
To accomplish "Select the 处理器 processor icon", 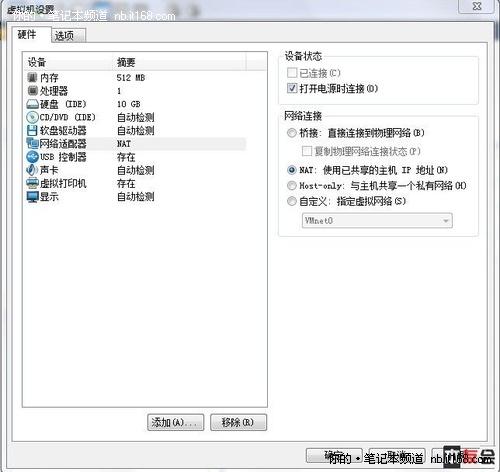I will click(32, 91).
